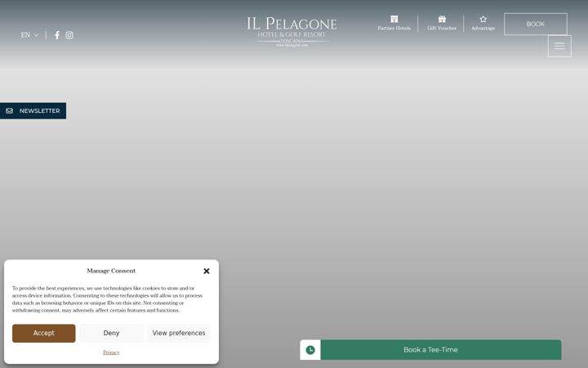Click the Gift Voucher present icon
The image size is (588, 368).
[442, 19]
